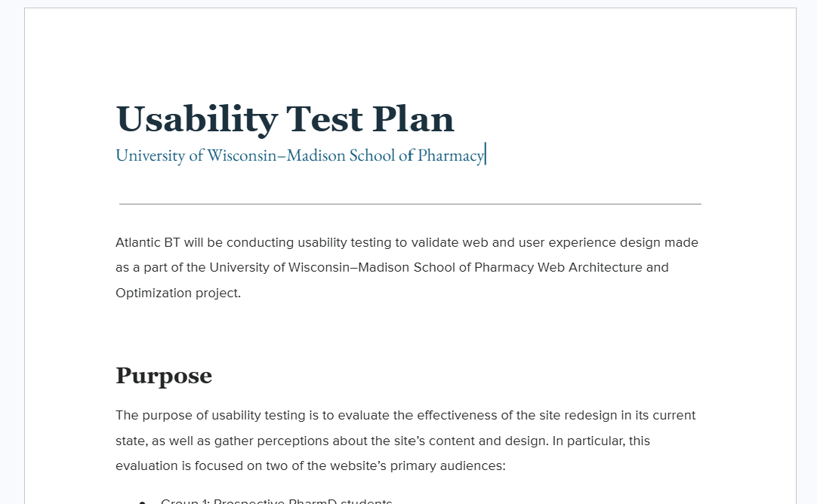The width and height of the screenshot is (817, 504).
Task: Click the "Group 1: Prospective PharmD students" bullet text
Action: pyautogui.click(x=276, y=501)
